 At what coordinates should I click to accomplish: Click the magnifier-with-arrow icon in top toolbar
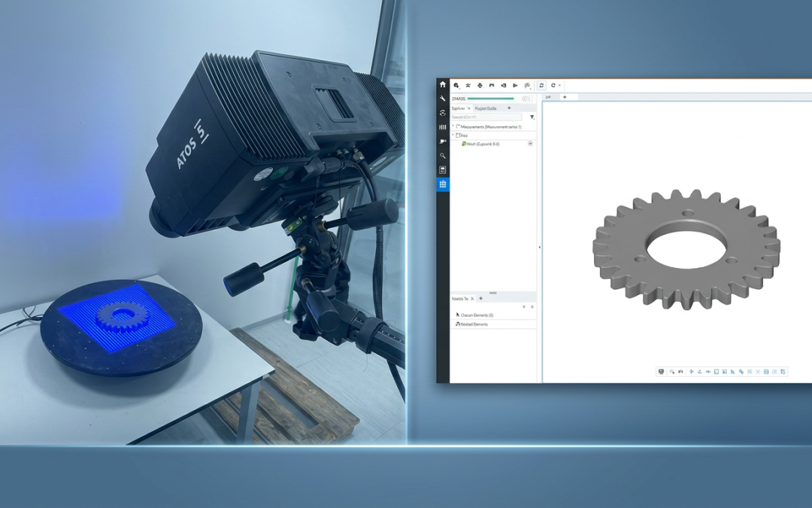coord(456,86)
